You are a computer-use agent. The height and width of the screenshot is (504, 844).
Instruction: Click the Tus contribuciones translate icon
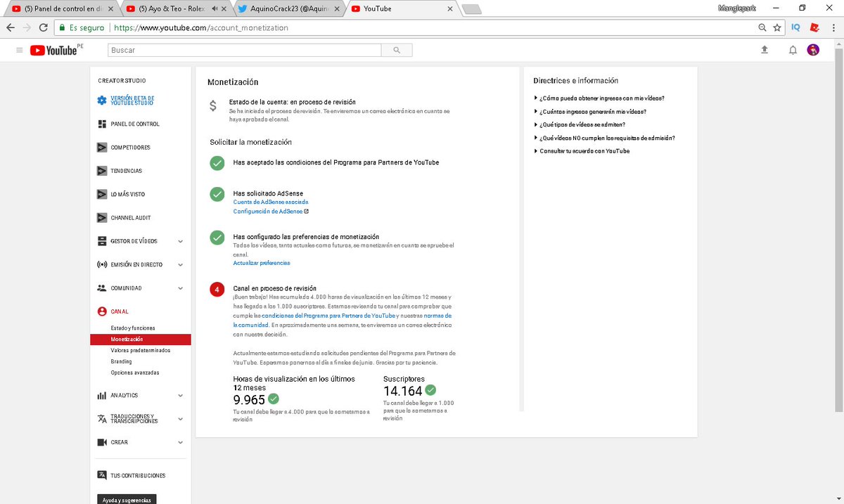coord(102,476)
